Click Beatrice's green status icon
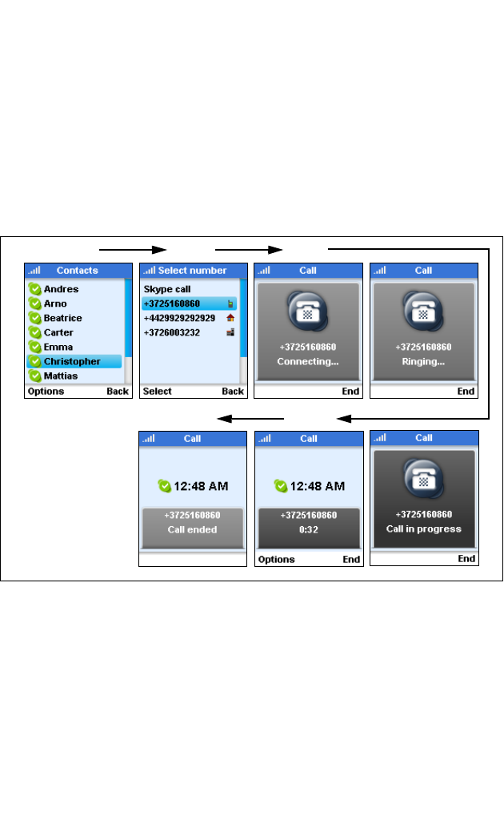The width and height of the screenshot is (504, 836). pyautogui.click(x=35, y=318)
